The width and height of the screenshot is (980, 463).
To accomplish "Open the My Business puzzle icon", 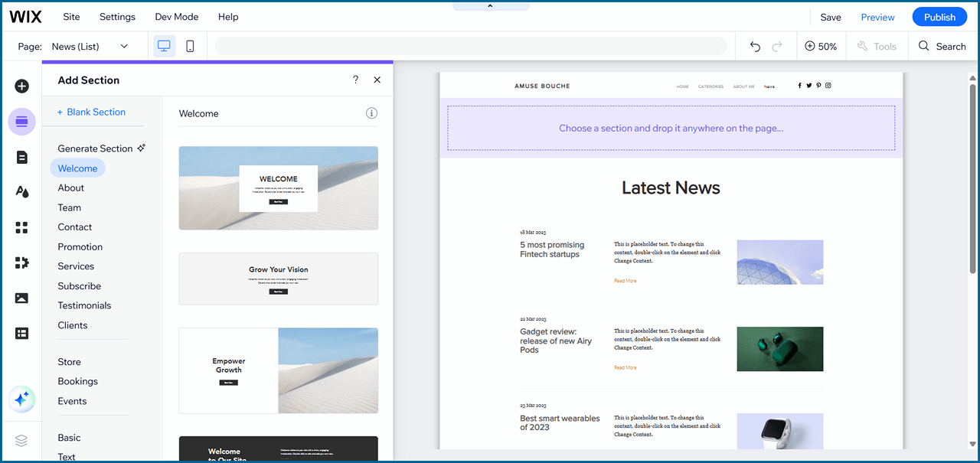I will click(x=21, y=262).
